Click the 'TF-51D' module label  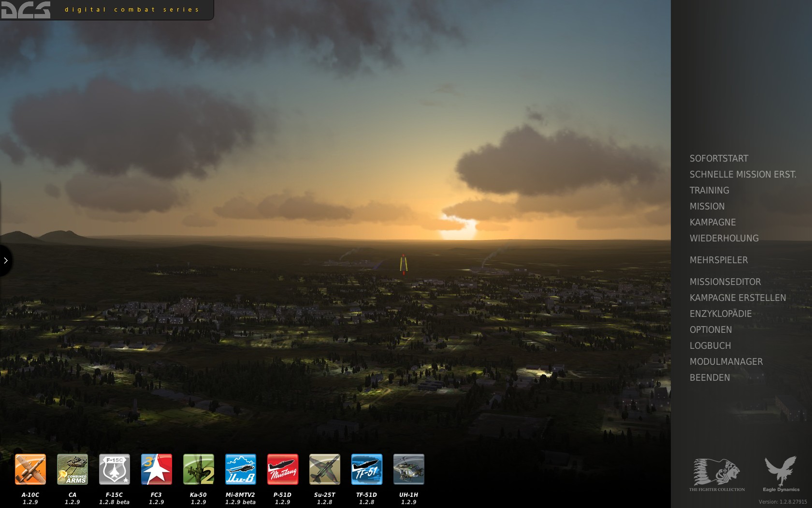[367, 495]
